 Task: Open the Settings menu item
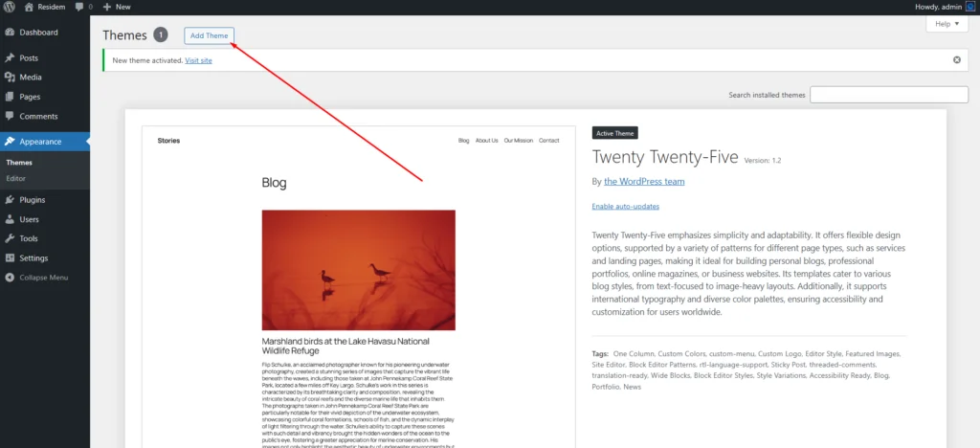[x=33, y=258]
